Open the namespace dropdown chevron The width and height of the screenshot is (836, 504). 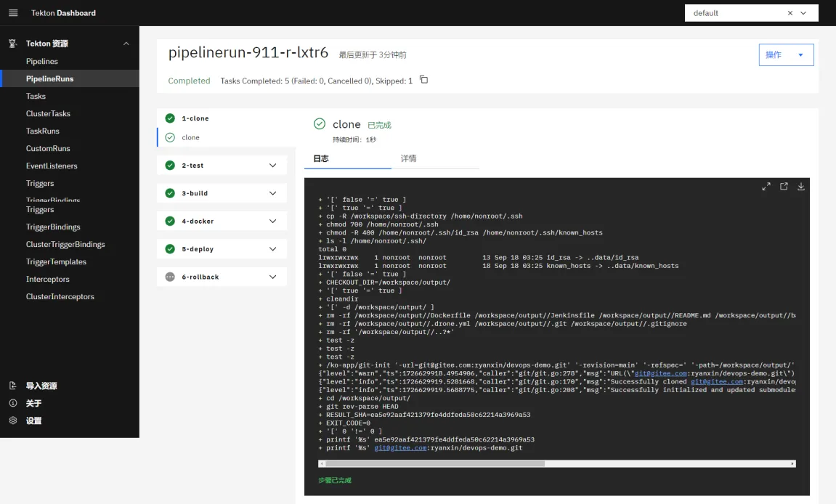click(x=803, y=13)
